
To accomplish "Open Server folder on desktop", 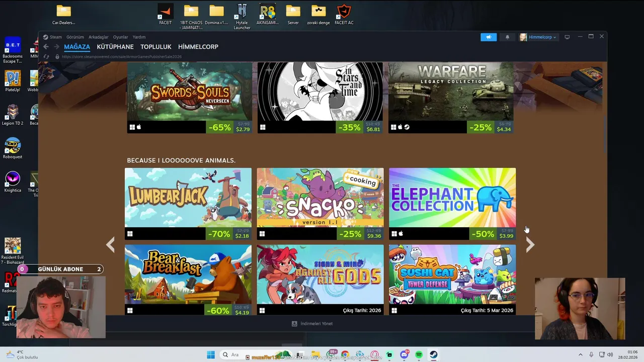I will coord(293,14).
